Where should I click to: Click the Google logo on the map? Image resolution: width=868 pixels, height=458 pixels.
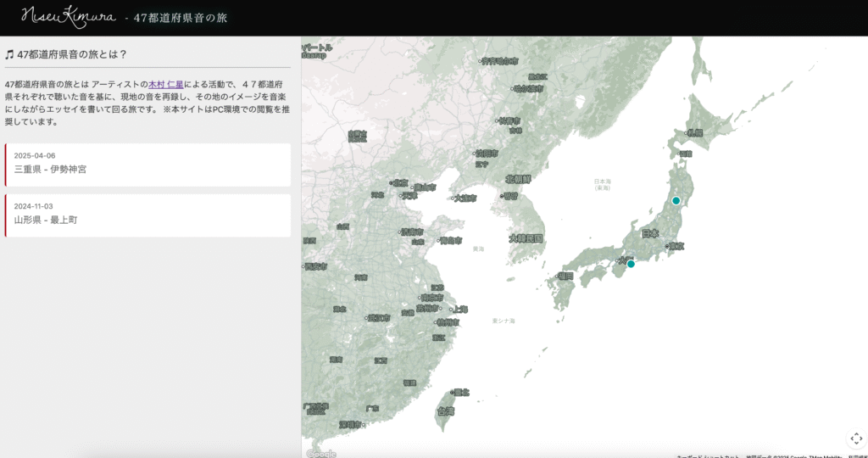pos(320,454)
